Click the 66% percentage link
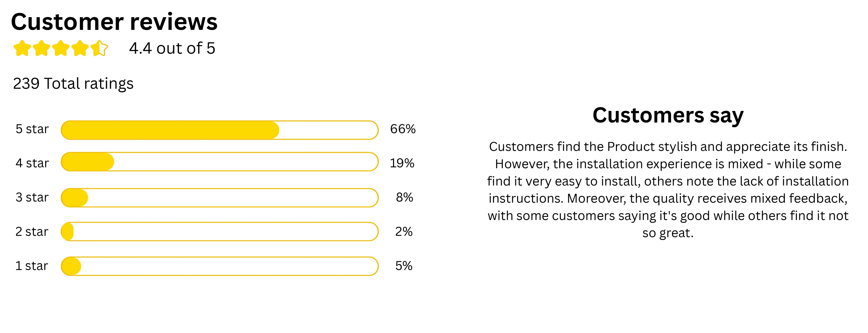The width and height of the screenshot is (868, 333). (403, 129)
